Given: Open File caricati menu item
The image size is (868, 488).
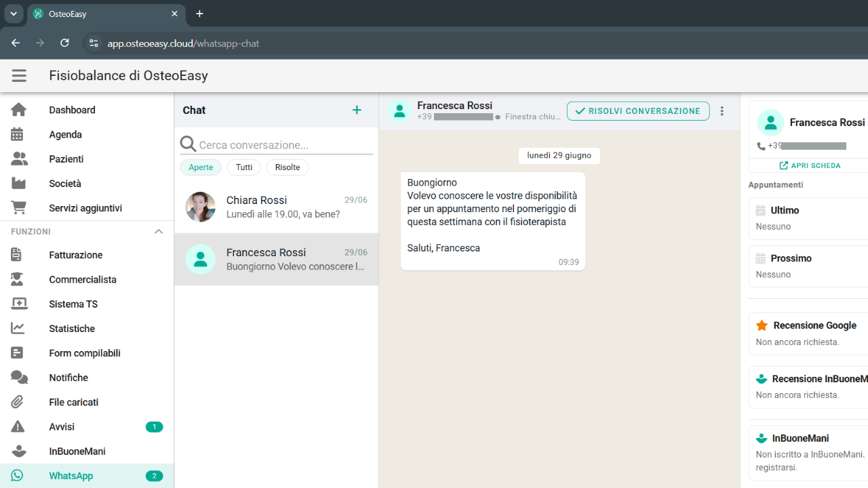Looking at the screenshot, I should (87, 402).
